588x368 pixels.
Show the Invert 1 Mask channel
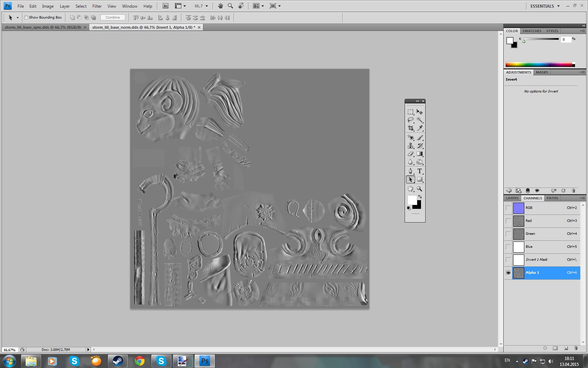click(x=508, y=260)
